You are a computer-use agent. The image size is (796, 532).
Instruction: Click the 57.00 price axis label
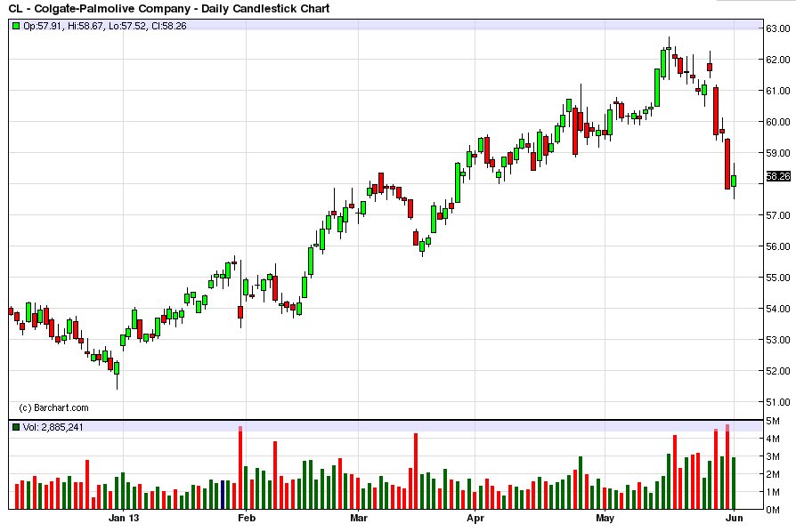pyautogui.click(x=777, y=215)
